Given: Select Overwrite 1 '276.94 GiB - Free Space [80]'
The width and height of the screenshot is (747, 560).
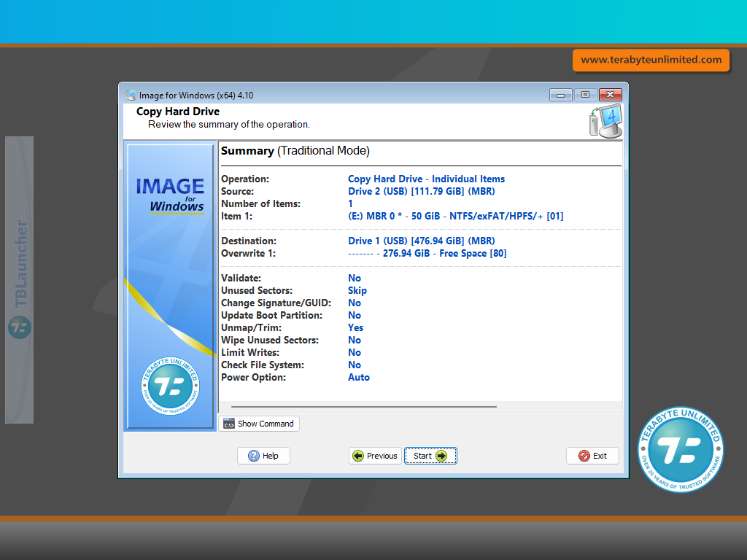Looking at the screenshot, I should (427, 253).
